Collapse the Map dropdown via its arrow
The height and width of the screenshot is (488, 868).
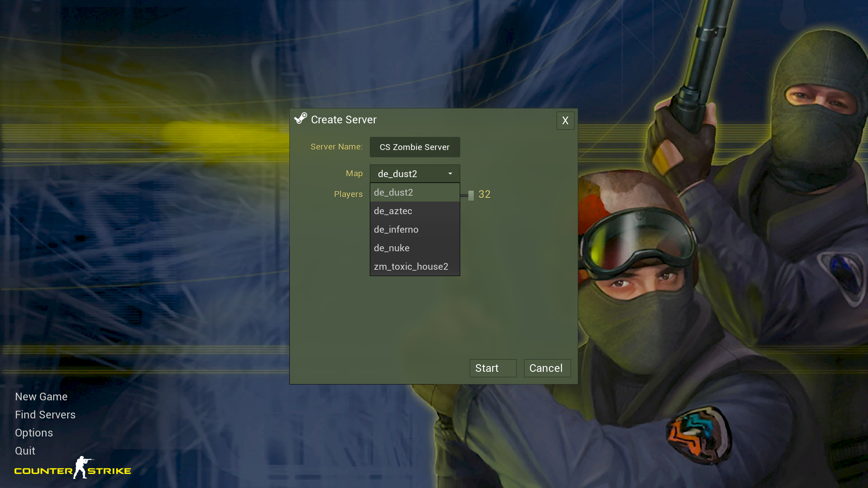450,174
